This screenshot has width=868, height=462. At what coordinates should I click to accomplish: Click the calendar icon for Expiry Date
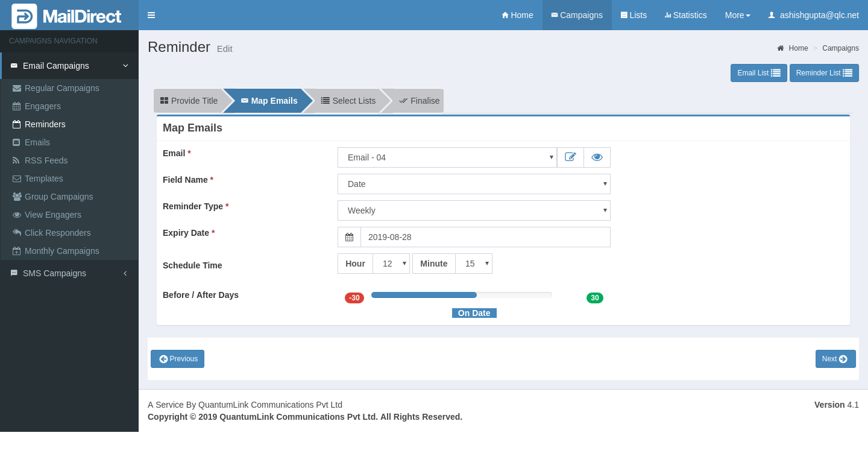[x=349, y=237]
